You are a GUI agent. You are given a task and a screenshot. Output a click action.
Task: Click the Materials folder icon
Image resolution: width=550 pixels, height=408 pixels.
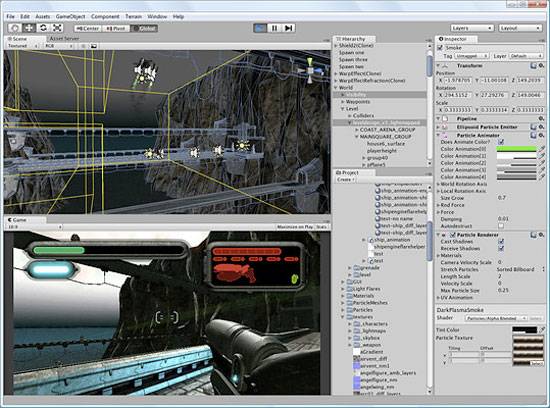coord(349,296)
